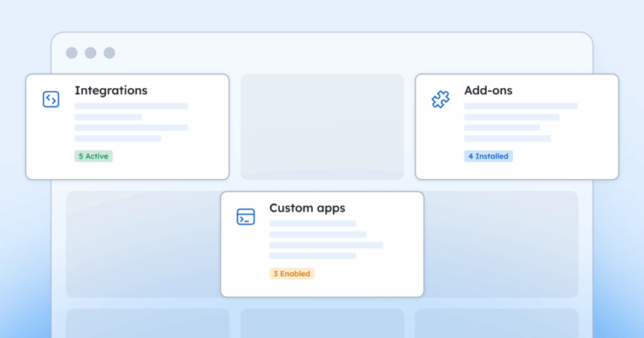Select the bottom-center partially visible placeholder card
The image size is (644, 338).
tap(323, 323)
